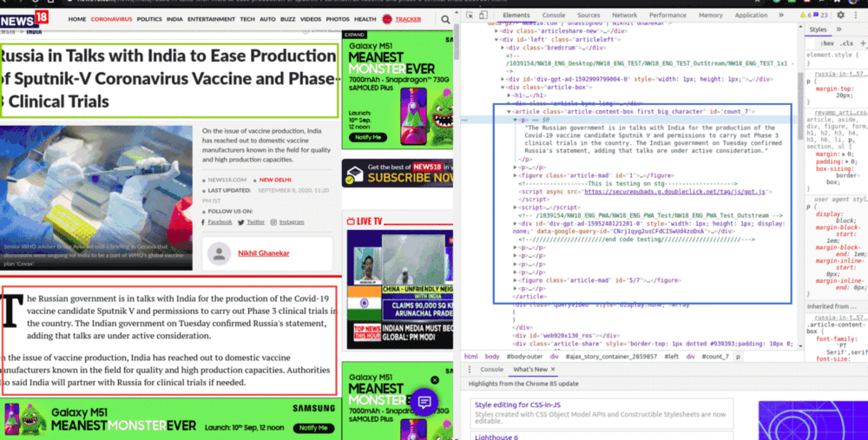Expand the h1 node
The image size is (868, 440).
click(509, 95)
